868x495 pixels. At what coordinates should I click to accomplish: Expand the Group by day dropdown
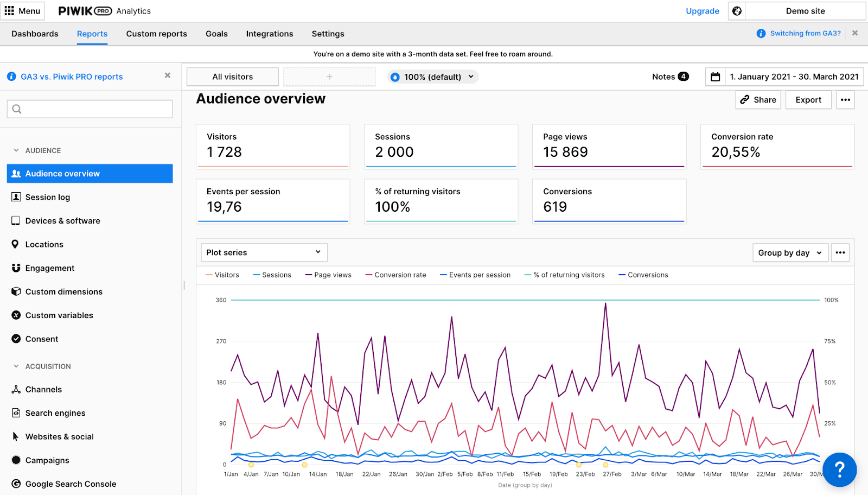pyautogui.click(x=790, y=253)
